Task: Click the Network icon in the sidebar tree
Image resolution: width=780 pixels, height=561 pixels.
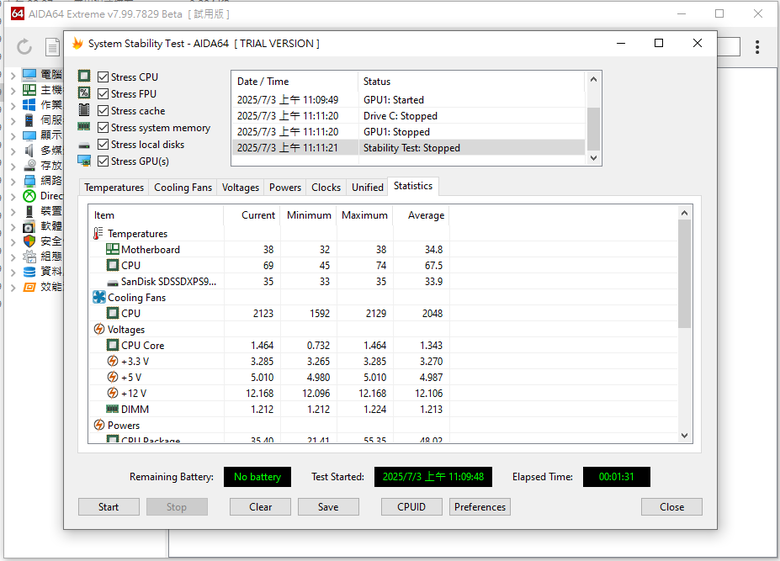Action: pyautogui.click(x=29, y=181)
